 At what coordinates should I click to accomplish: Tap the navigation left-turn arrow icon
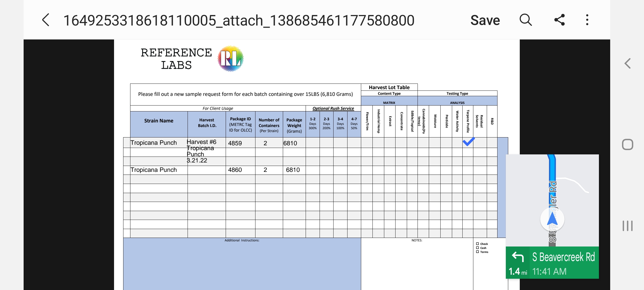(518, 257)
